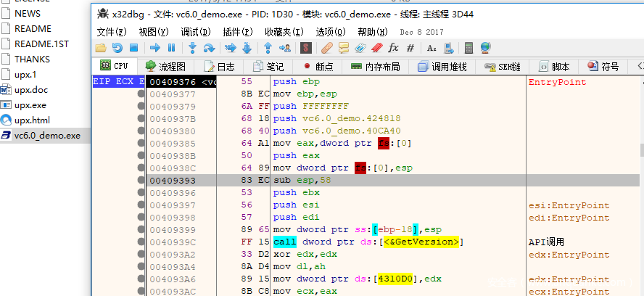Step into the next instruction
This screenshot has width=644, height=296.
coord(192,48)
